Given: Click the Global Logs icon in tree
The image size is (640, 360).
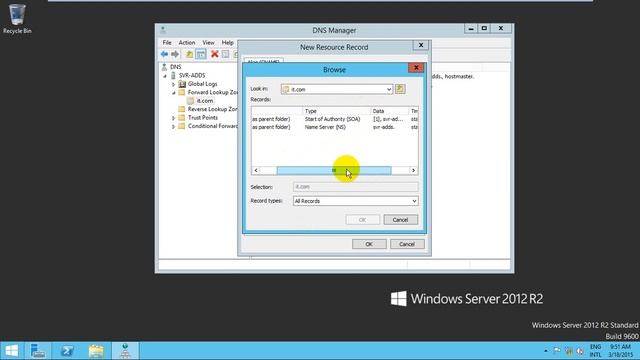Looking at the screenshot, I should coord(182,84).
